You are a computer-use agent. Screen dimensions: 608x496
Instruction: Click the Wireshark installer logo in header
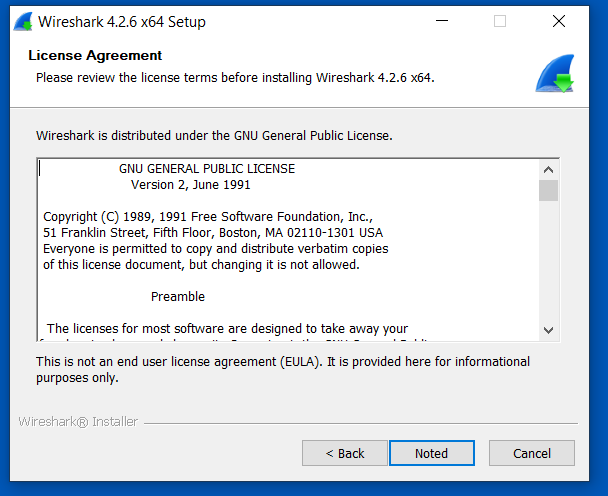tap(553, 73)
